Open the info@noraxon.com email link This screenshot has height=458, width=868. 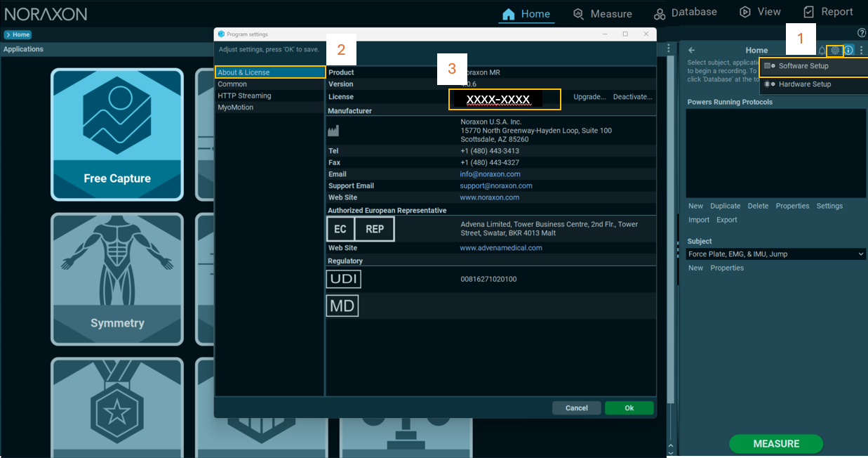click(x=490, y=174)
